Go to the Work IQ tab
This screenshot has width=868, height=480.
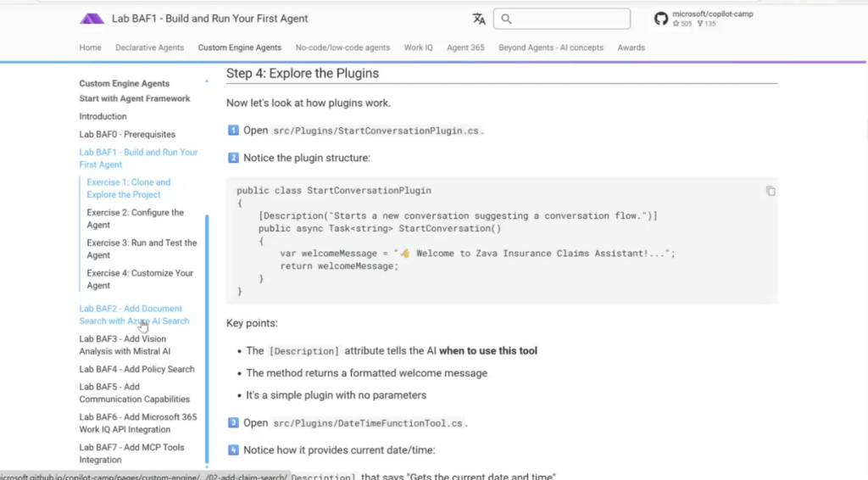coord(418,47)
